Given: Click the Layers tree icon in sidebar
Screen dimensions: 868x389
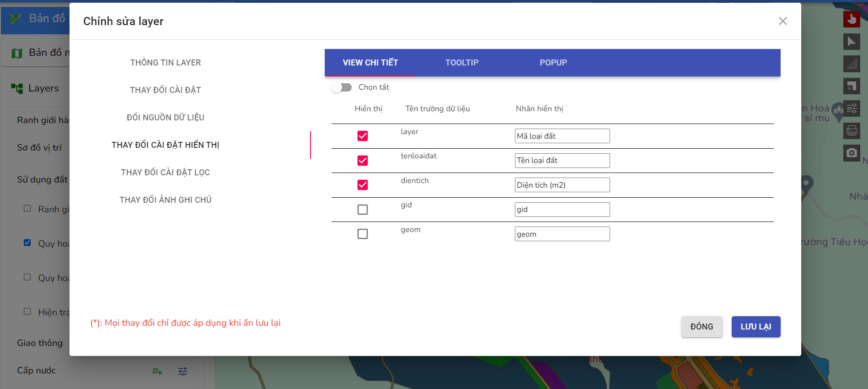Looking at the screenshot, I should point(17,88).
